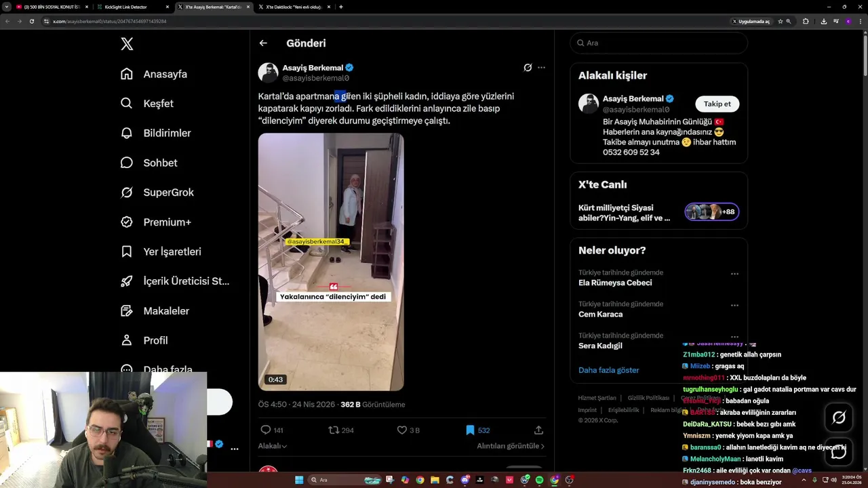Play the apartment video thumbnail

pos(331,262)
